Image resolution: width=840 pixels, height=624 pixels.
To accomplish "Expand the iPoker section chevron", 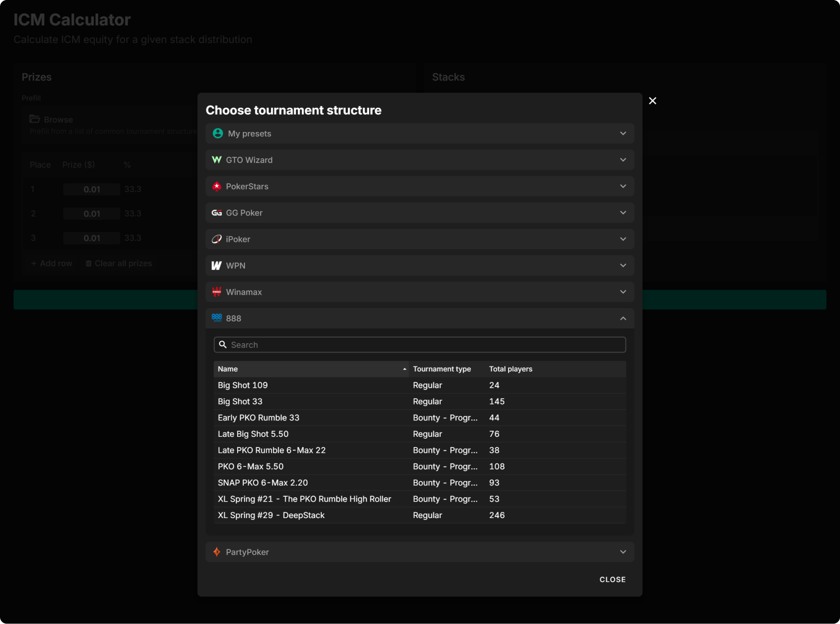I will [x=623, y=239].
